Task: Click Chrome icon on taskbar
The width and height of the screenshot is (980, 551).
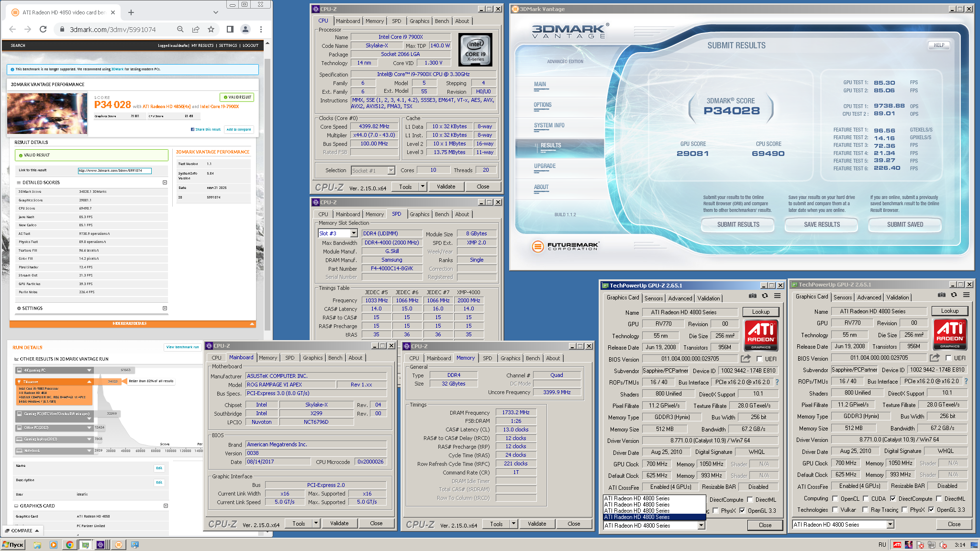Action: (69, 545)
